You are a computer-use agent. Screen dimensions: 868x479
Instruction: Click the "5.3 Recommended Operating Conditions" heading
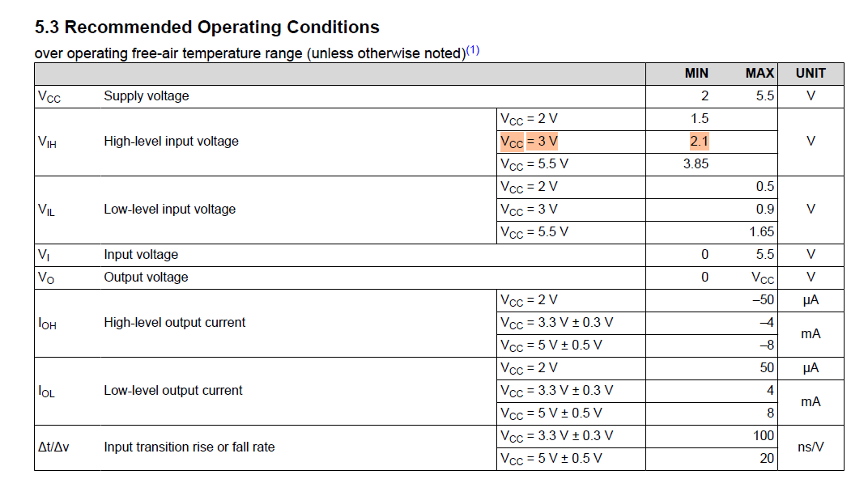[207, 28]
